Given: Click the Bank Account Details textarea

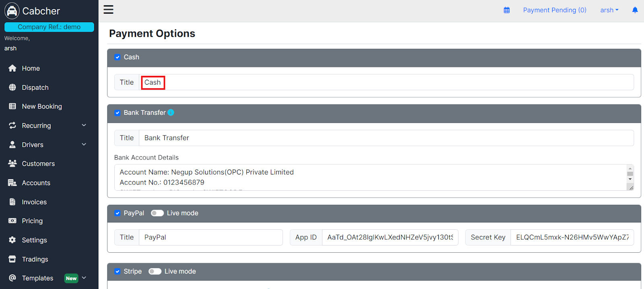Looking at the screenshot, I should (x=374, y=177).
